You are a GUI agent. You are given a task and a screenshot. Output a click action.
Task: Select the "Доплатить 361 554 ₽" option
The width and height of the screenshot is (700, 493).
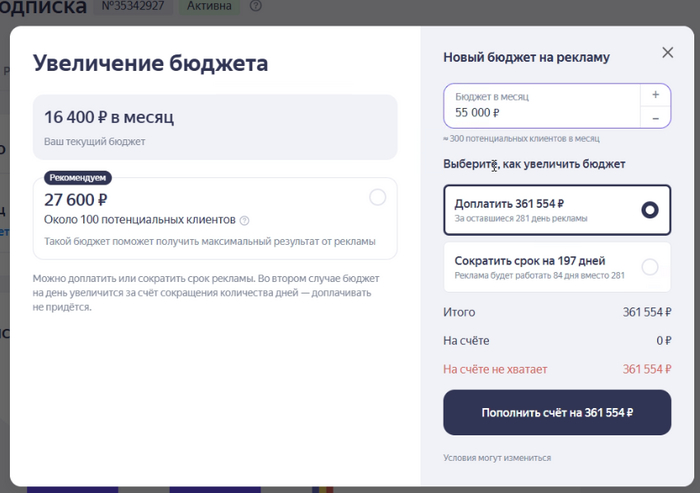click(x=650, y=210)
